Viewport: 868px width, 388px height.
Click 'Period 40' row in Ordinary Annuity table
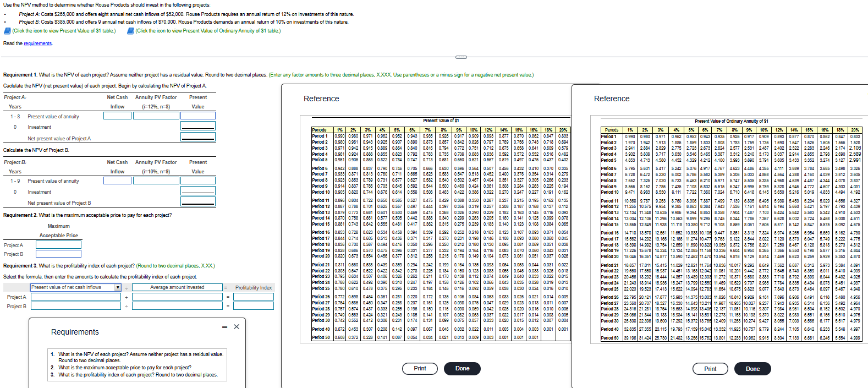pos(730,329)
